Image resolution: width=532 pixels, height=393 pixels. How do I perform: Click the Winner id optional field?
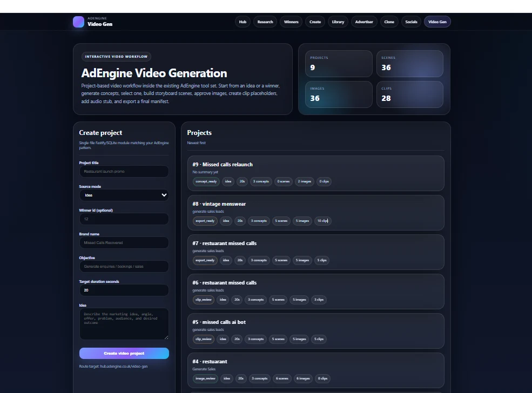pos(124,219)
